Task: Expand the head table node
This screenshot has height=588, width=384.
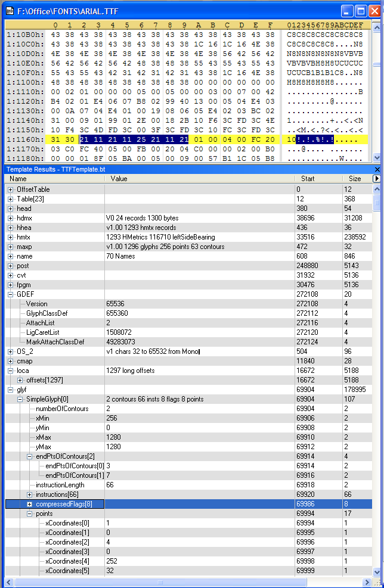Action: coord(11,209)
